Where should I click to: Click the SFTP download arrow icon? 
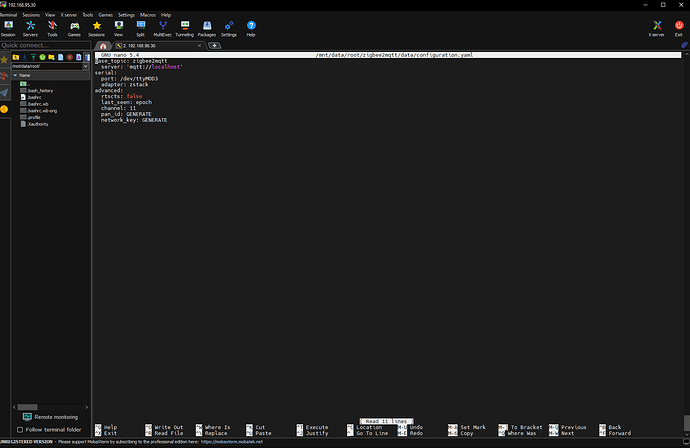click(x=24, y=57)
